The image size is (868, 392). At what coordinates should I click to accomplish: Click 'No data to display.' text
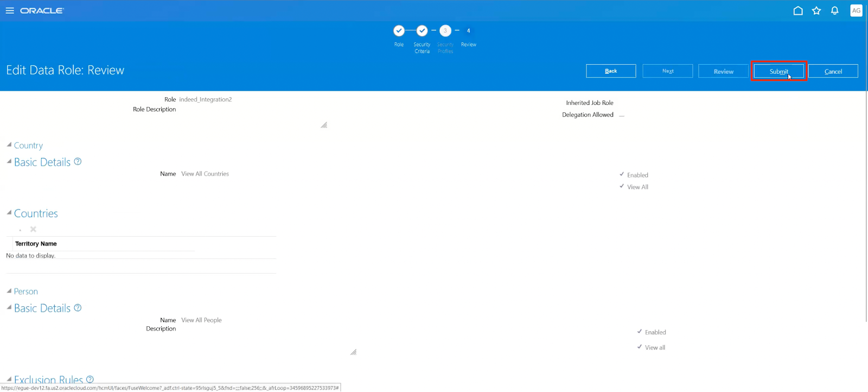pyautogui.click(x=30, y=256)
